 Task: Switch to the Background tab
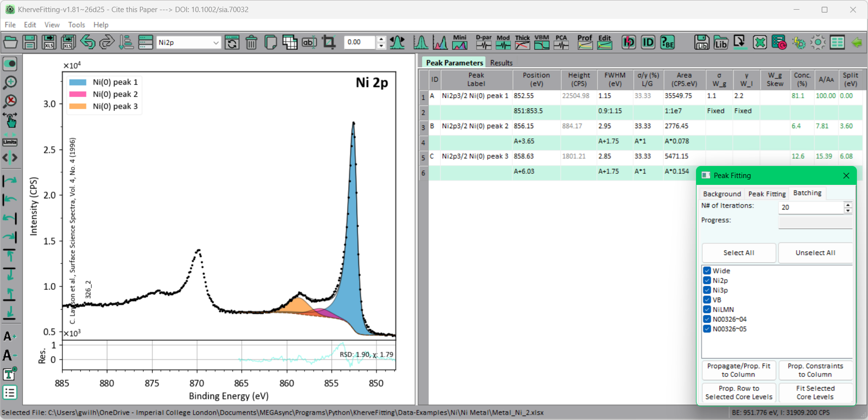coord(722,194)
